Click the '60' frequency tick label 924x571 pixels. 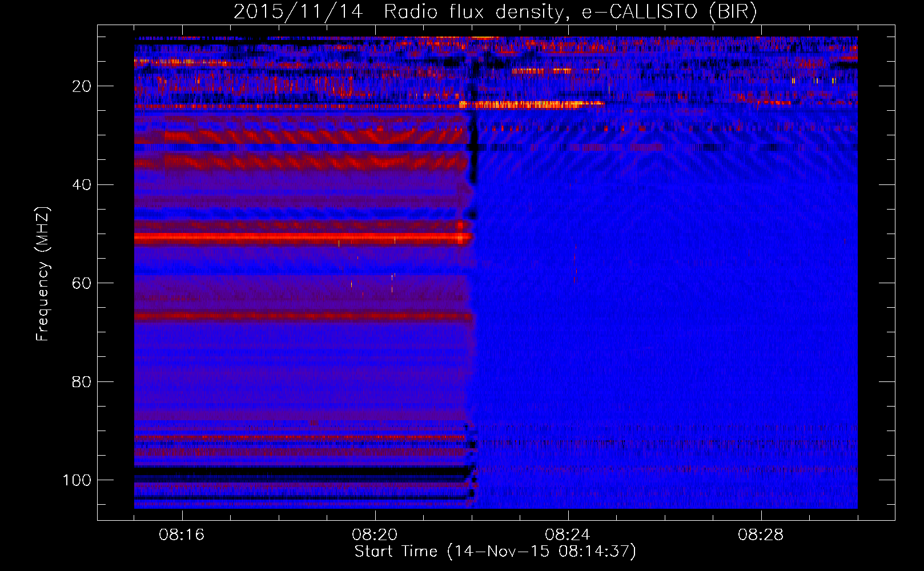click(82, 283)
